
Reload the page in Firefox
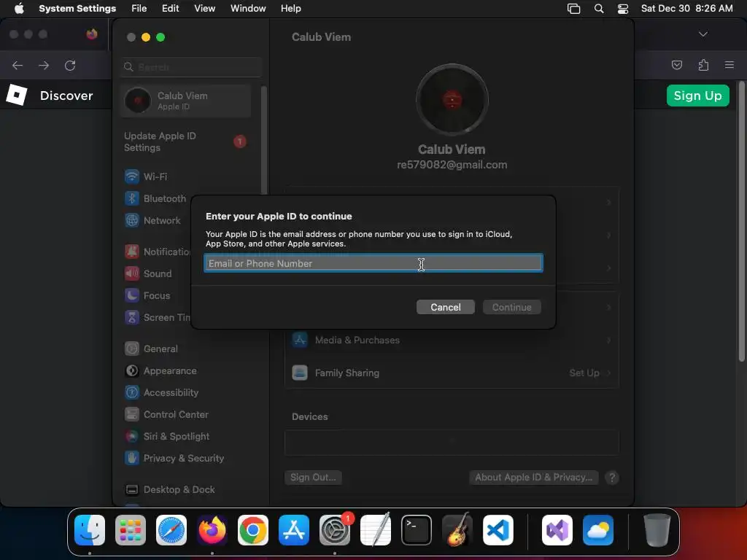click(70, 65)
